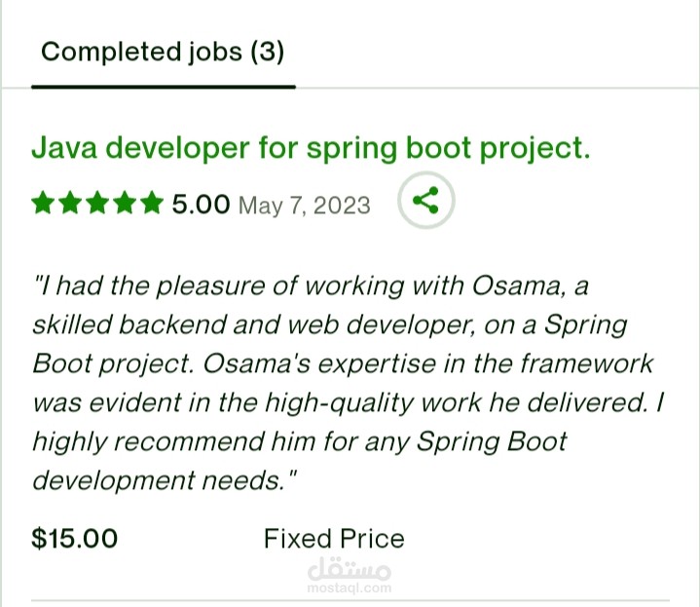Click the final review line "development needs."
Viewport: 700px width, 607px height.
[165, 480]
